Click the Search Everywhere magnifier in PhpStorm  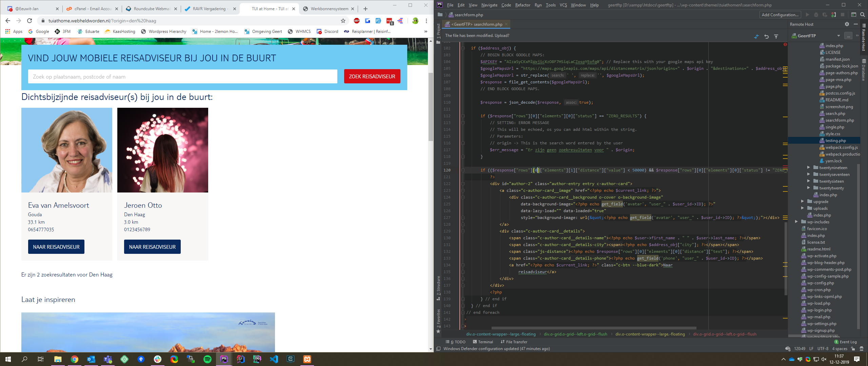pos(863,15)
